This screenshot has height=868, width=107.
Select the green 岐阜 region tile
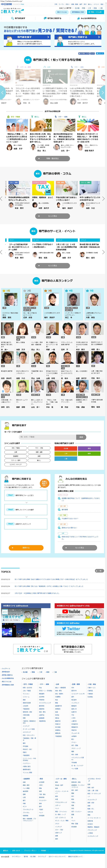(89, 454)
